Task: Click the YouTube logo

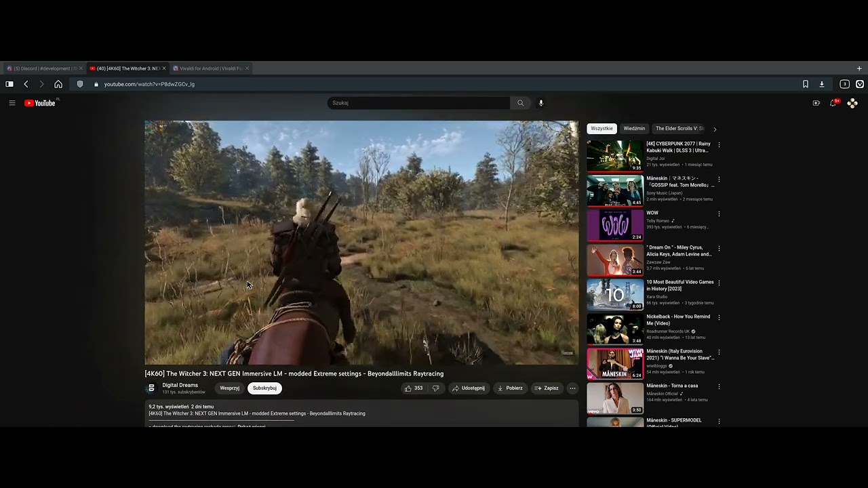Action: (x=40, y=103)
